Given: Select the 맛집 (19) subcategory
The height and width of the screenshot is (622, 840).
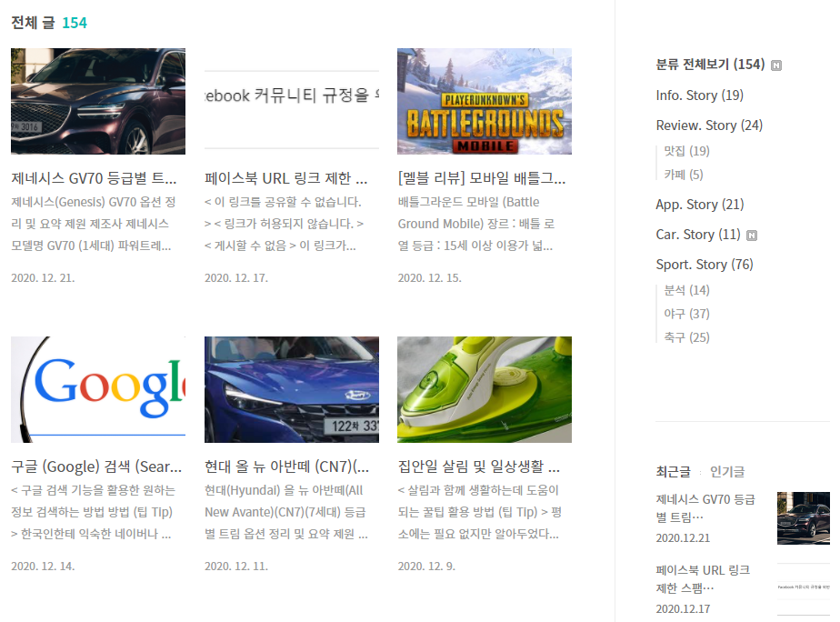Looking at the screenshot, I should click(686, 151).
